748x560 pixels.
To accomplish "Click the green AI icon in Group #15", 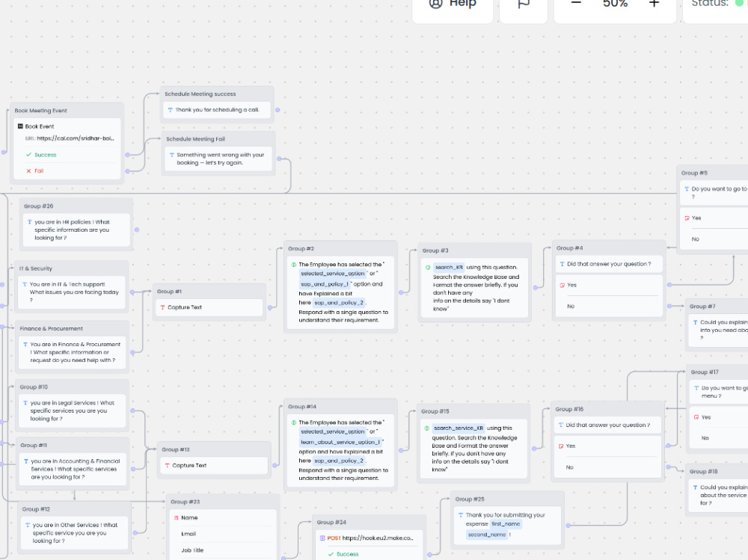I will point(427,428).
